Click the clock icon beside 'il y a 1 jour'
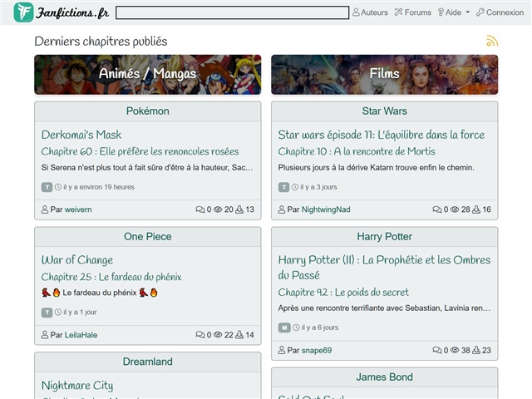The image size is (532, 399). (58, 313)
